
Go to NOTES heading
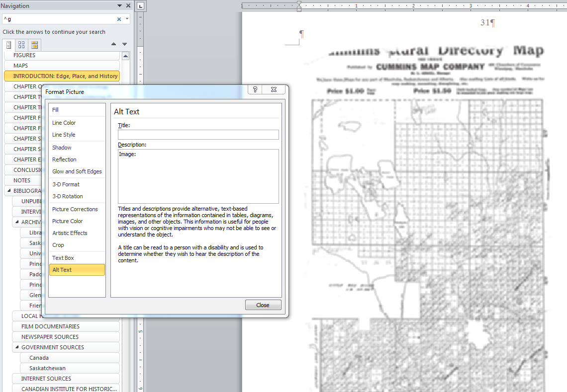click(23, 181)
